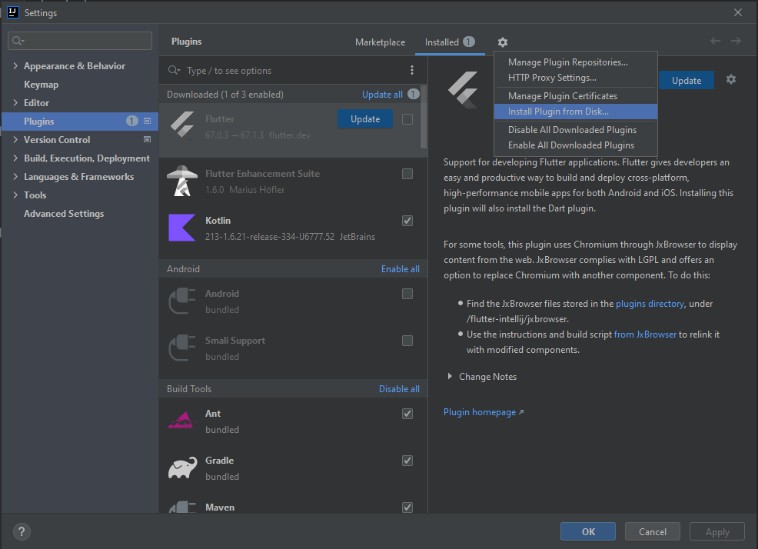The image size is (758, 549).
Task: Open the from JxBrowser link
Action: (x=645, y=334)
